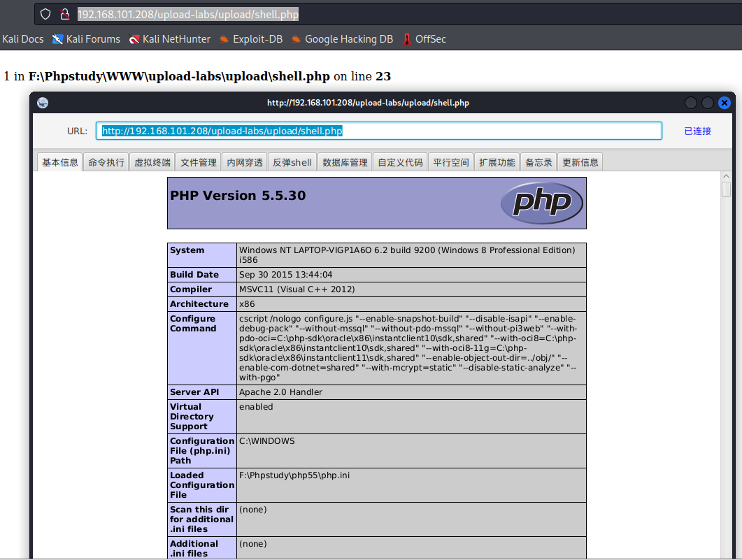Click the System row label
The width and height of the screenshot is (742, 560).
point(187,250)
